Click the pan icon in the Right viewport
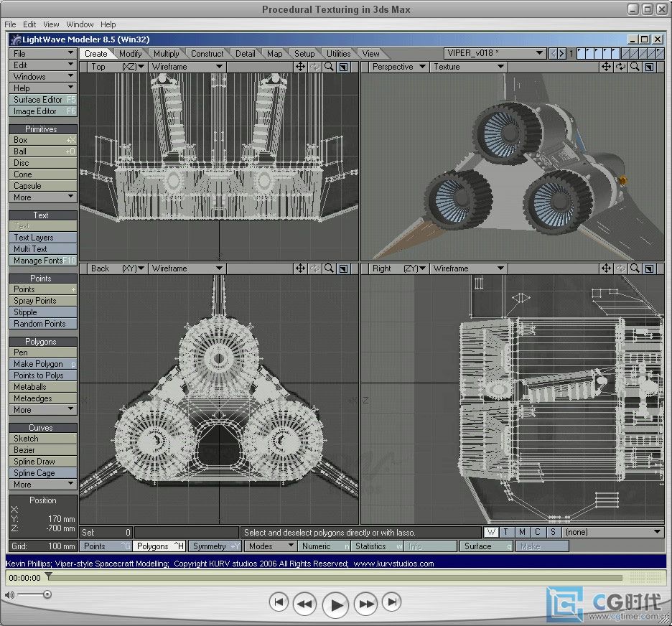This screenshot has width=672, height=626. click(x=606, y=268)
